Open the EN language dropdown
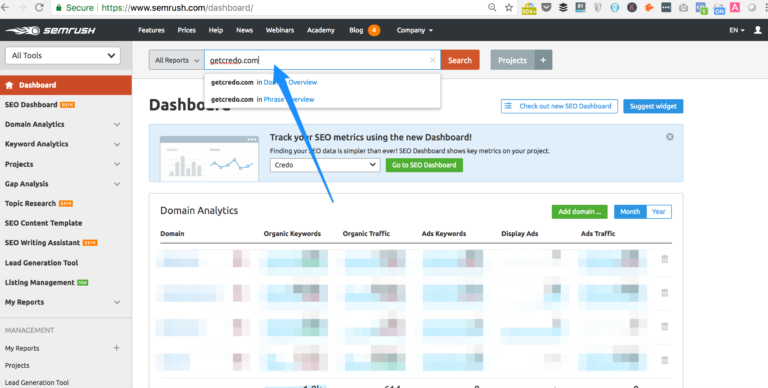This screenshot has height=388, width=768. tap(737, 30)
